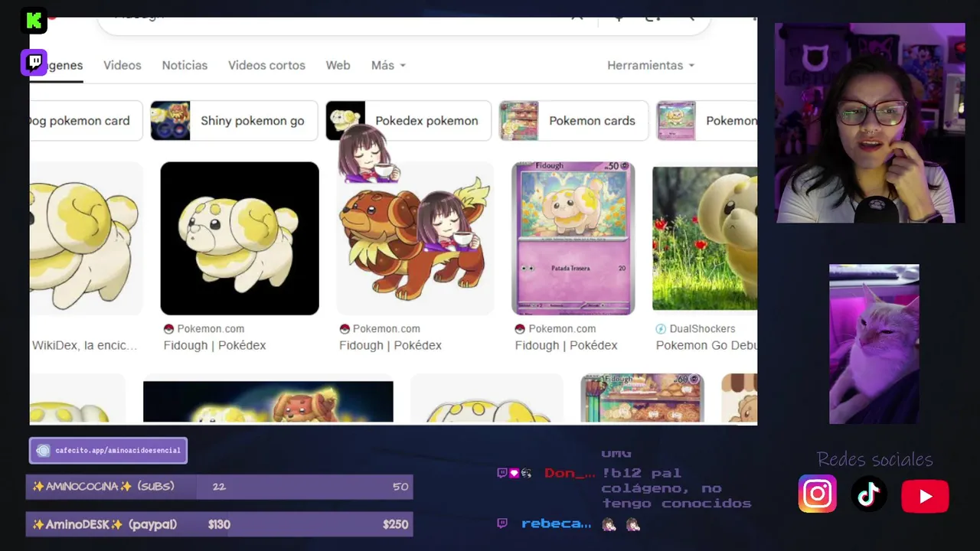Open the YouTube social icon
The height and width of the screenshot is (551, 980).
(925, 496)
